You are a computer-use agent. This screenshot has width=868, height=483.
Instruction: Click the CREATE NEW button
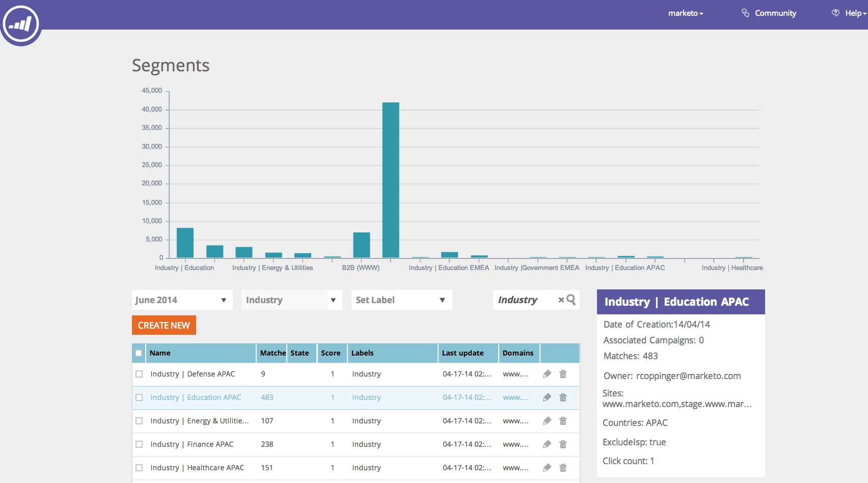(164, 325)
